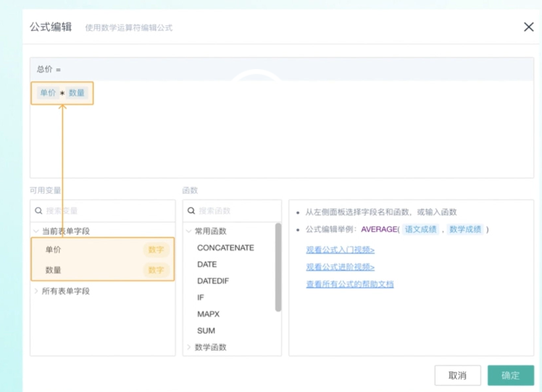Click the 单价 token in formula
Viewport: 542px width, 392px height.
coord(48,93)
